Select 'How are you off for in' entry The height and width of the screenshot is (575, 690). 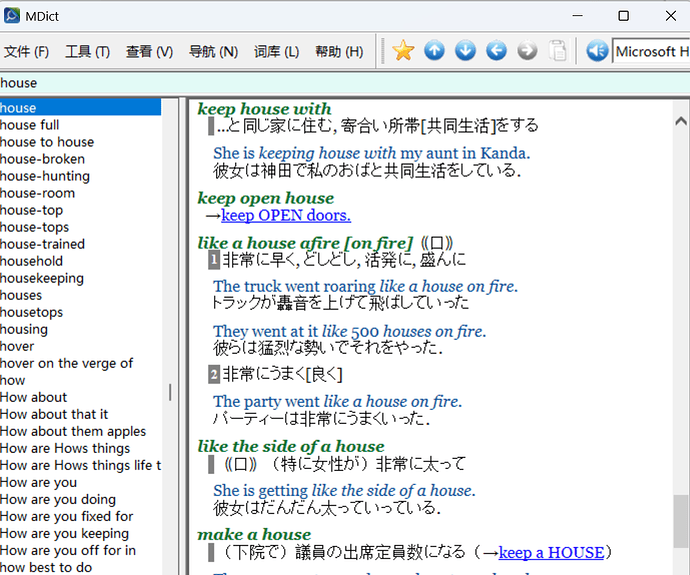[80, 550]
